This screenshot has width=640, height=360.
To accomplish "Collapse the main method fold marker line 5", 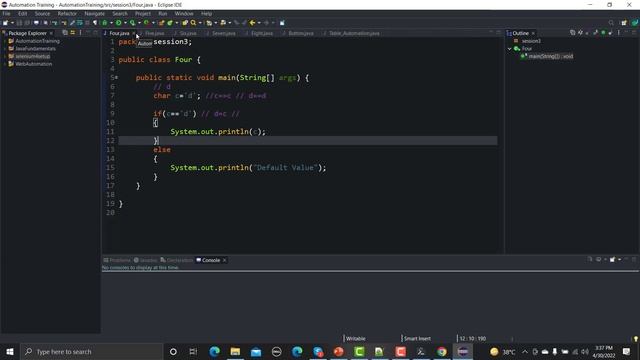I will (x=116, y=77).
